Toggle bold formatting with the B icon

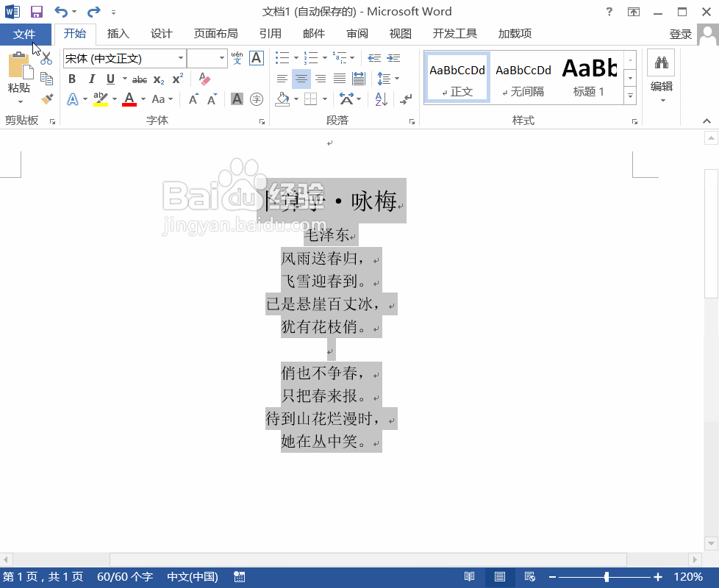tap(73, 79)
